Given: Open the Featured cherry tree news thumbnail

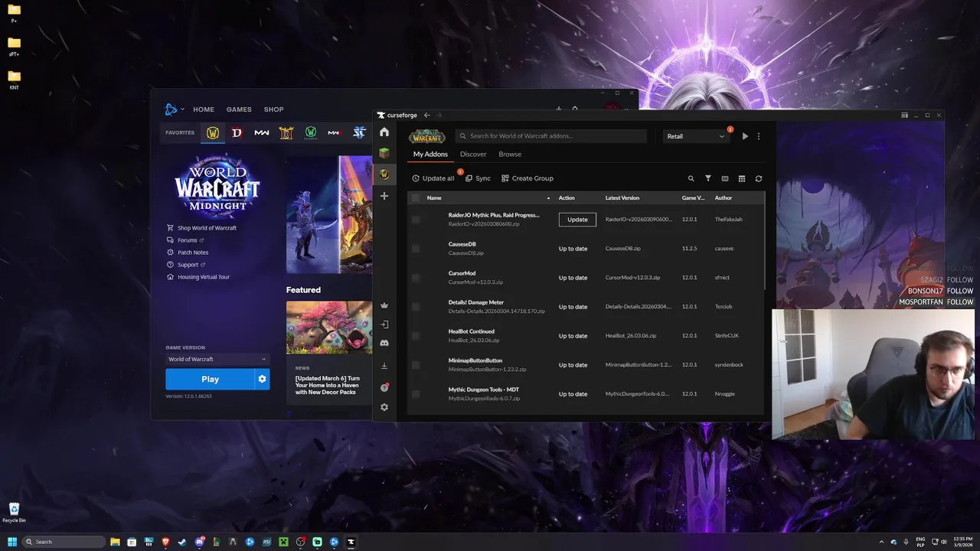Looking at the screenshot, I should [329, 328].
